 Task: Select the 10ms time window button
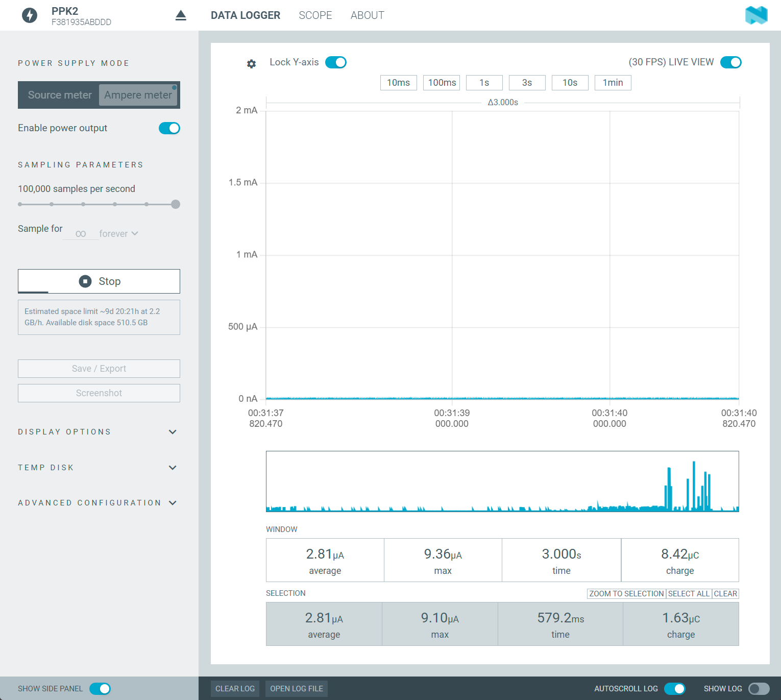(x=398, y=83)
